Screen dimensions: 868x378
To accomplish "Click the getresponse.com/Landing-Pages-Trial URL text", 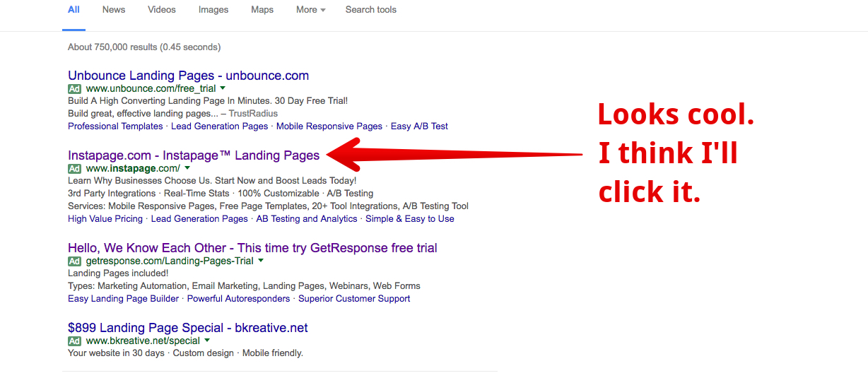I will pos(170,261).
